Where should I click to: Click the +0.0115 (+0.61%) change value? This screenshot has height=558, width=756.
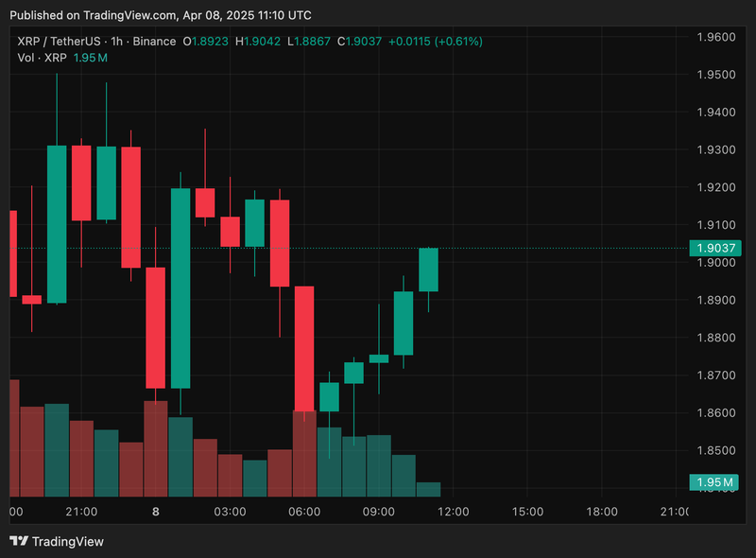click(x=437, y=42)
